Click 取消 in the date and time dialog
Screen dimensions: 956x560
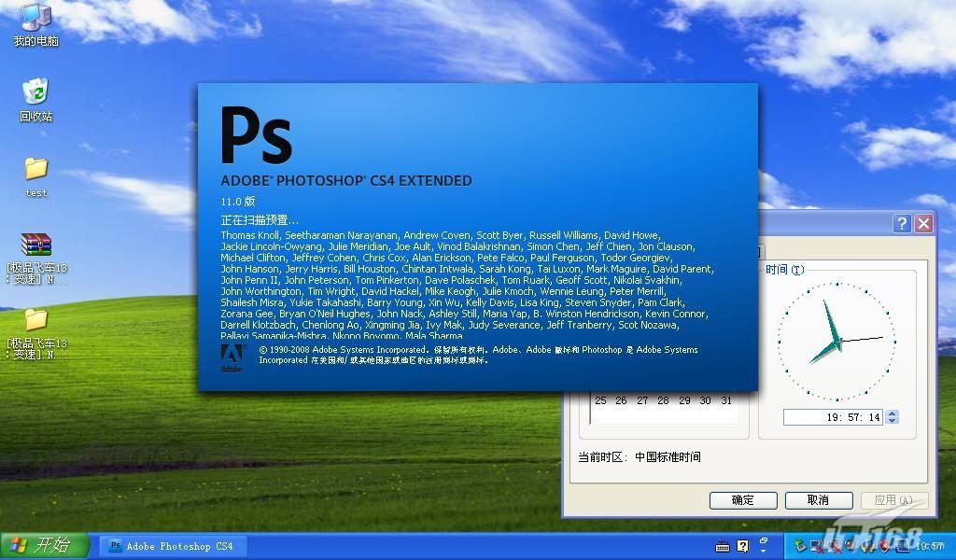(818, 500)
